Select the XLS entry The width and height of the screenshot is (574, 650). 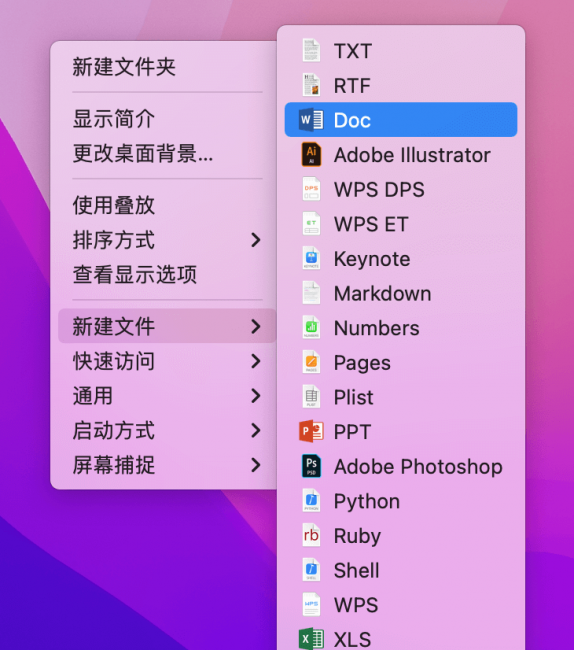click(x=401, y=639)
